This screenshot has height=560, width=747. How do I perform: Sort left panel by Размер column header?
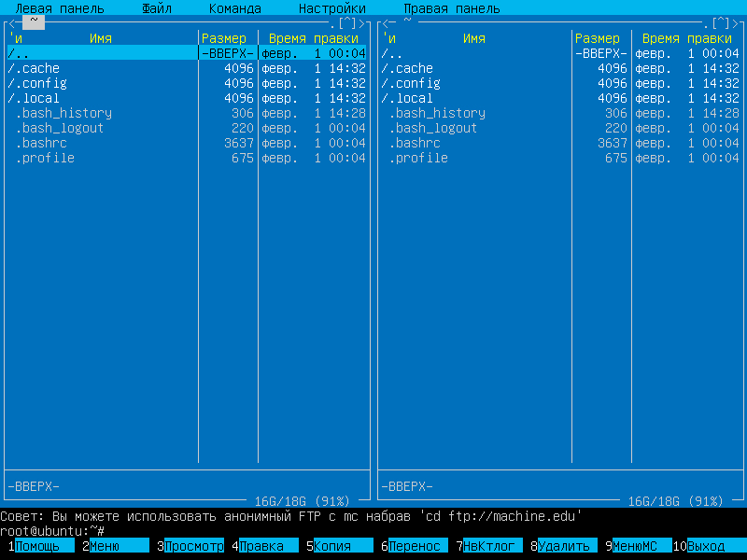point(224,38)
